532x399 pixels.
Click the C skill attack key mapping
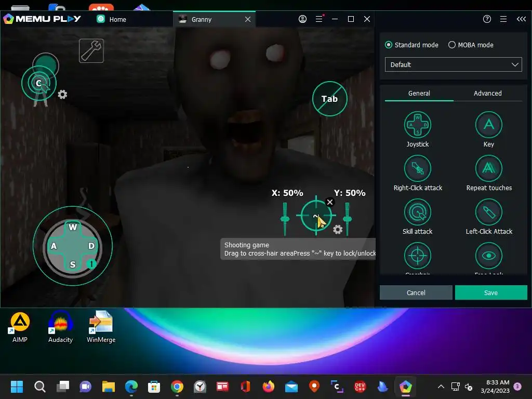pyautogui.click(x=38, y=83)
